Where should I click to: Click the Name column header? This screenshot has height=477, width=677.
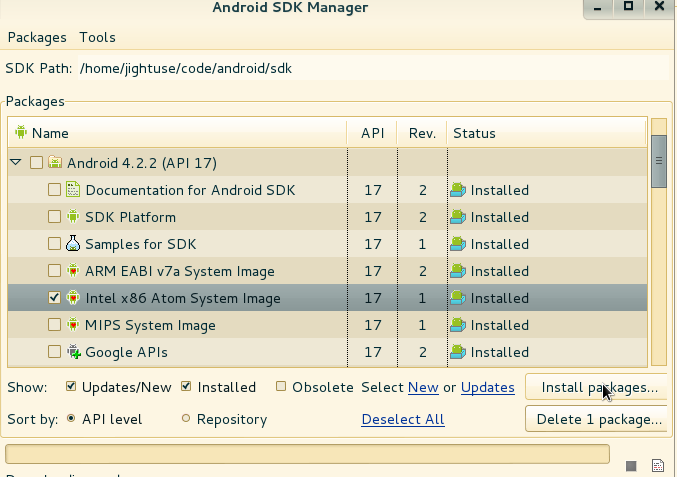(x=177, y=133)
